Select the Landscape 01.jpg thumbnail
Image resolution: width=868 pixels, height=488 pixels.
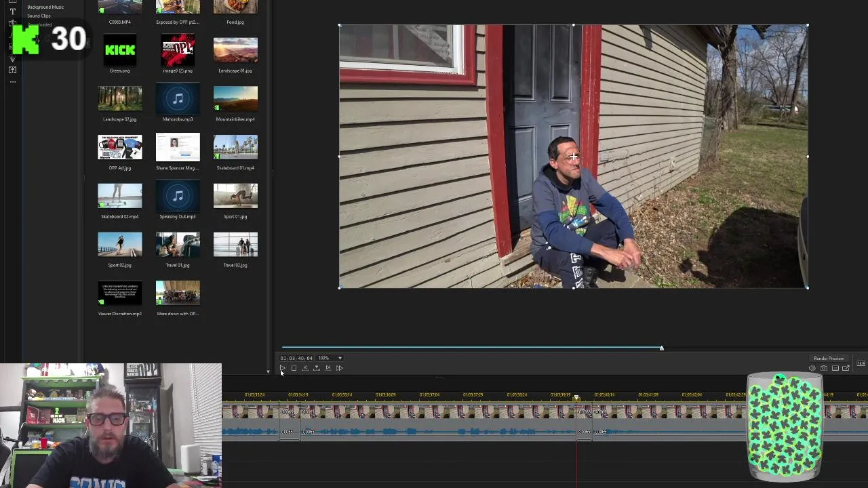pos(235,50)
